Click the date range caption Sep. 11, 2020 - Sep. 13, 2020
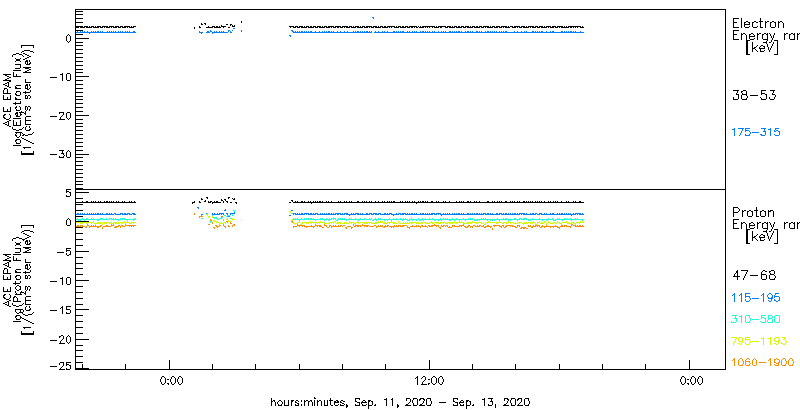This screenshot has width=800, height=410. pos(440,402)
